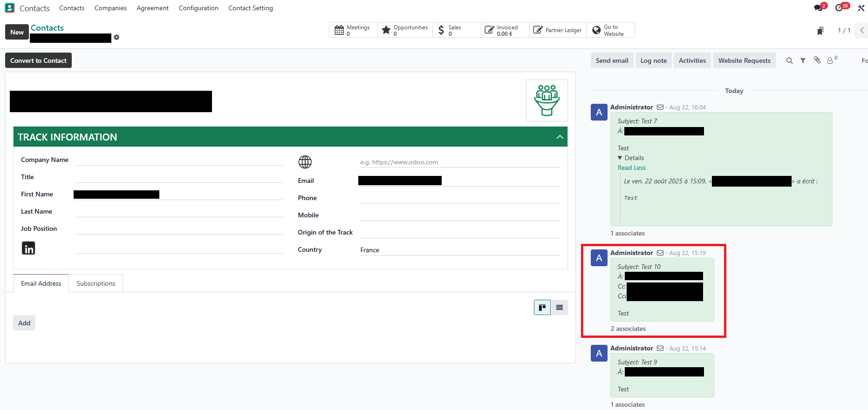
Task: Collapse the TRACK INFORMATION section
Action: coord(560,137)
